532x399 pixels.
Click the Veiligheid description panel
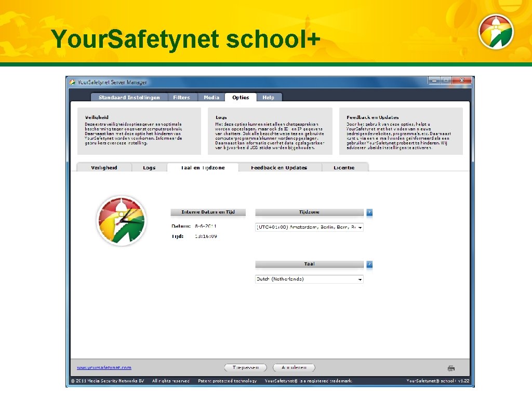pyautogui.click(x=139, y=131)
